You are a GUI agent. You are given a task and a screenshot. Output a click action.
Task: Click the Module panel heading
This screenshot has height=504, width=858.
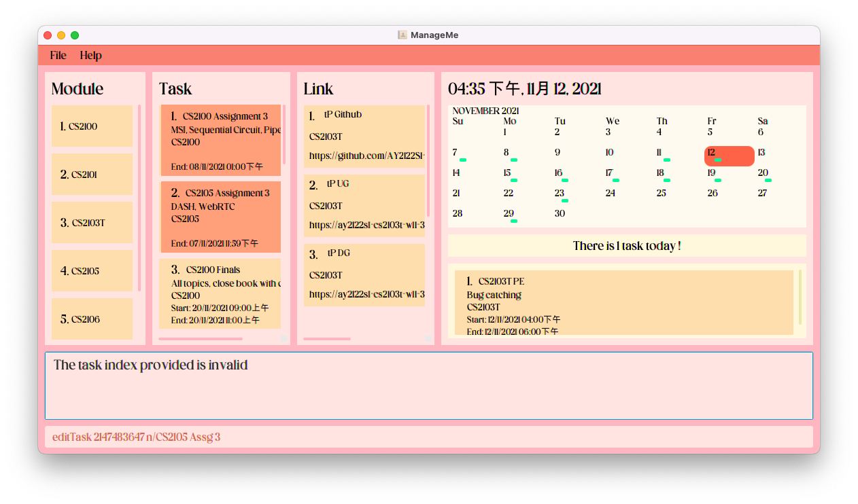[x=78, y=89]
